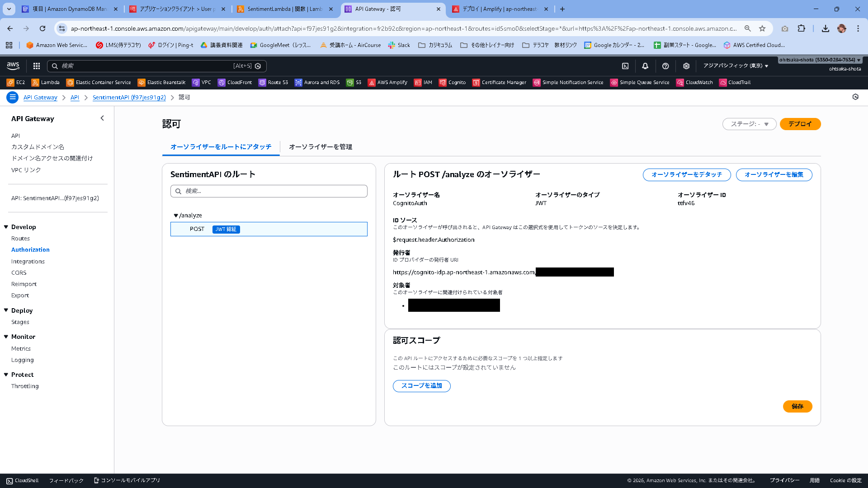Viewport: 868px width, 488px height.
Task: Open the stage selector dropdown
Action: pyautogui.click(x=749, y=124)
